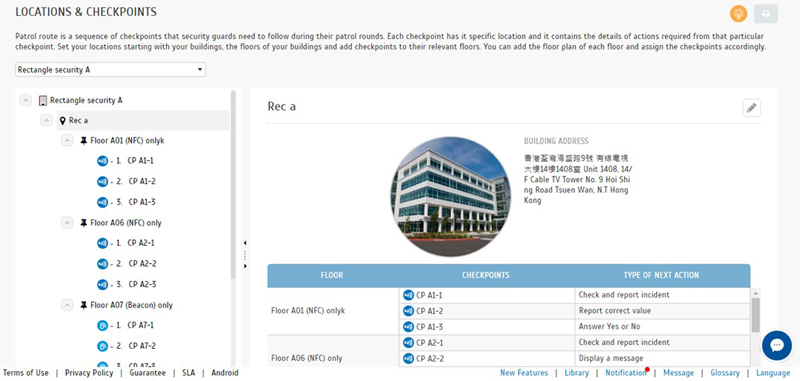This screenshot has width=800, height=381.
Task: Open Notification link with red dot
Action: [626, 373]
